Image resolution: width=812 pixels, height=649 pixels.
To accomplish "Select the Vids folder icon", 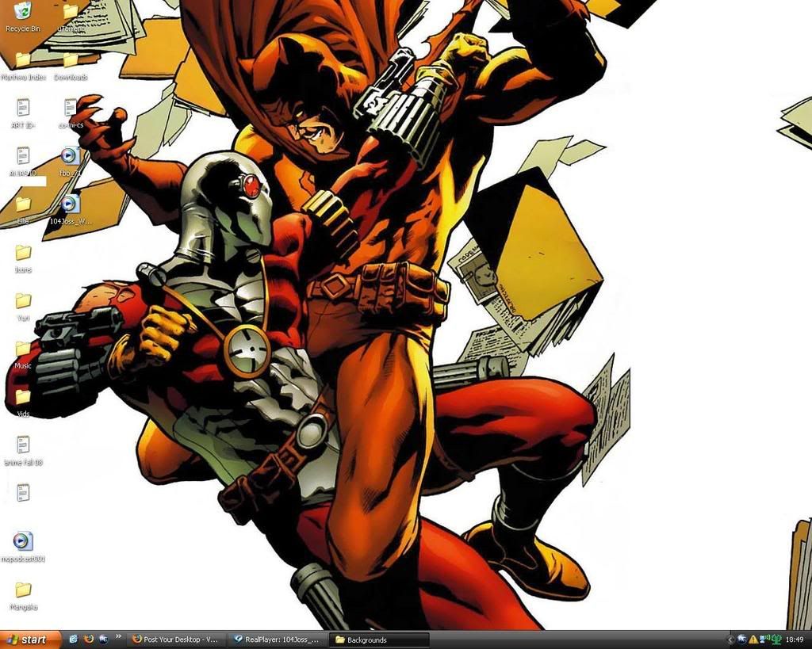I will click(23, 397).
